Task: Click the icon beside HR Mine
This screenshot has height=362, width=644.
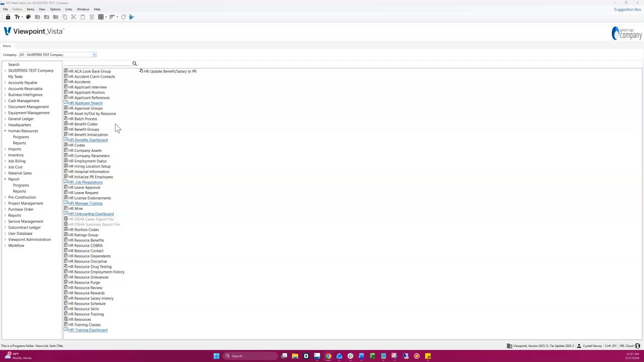Action: [x=66, y=208]
